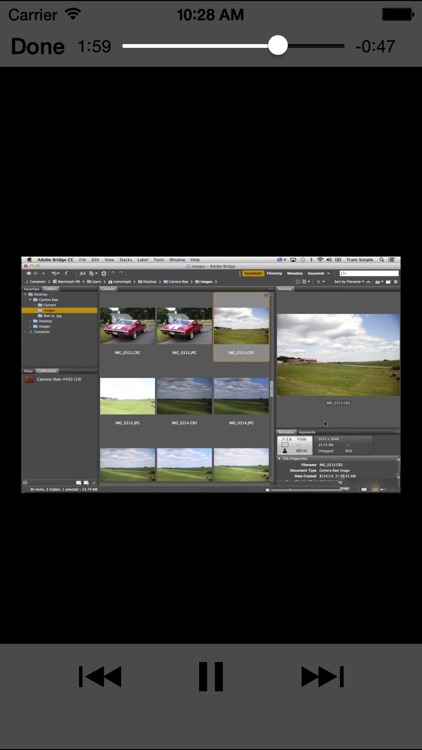Click the Bridge search field
Image resolution: width=422 pixels, height=750 pixels.
[368, 274]
